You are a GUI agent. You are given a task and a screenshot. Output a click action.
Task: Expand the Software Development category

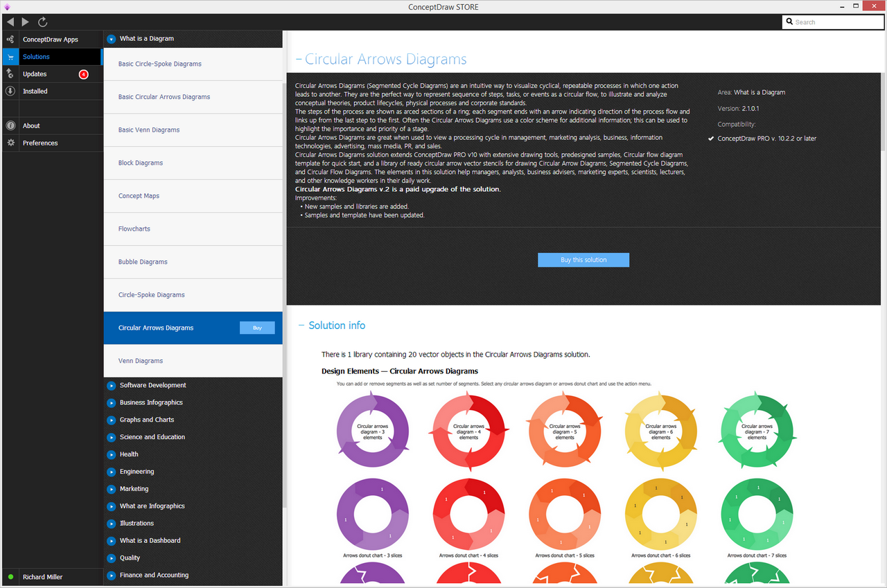click(x=111, y=385)
